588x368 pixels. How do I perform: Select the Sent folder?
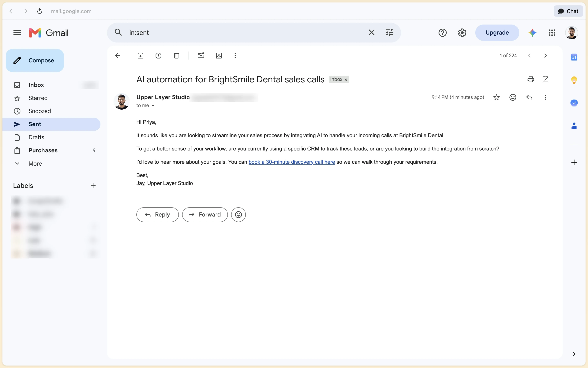tap(51, 124)
